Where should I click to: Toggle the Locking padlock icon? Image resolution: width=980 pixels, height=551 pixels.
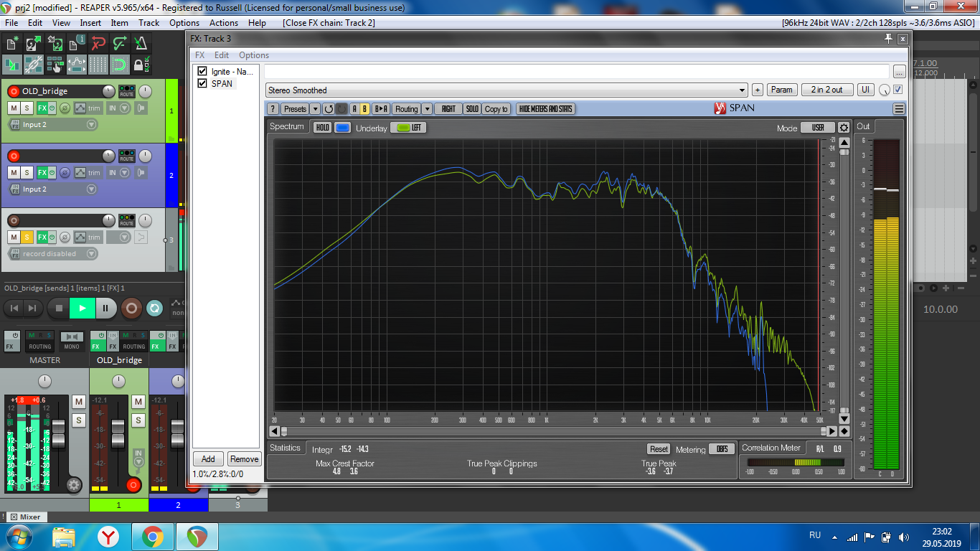coord(141,65)
